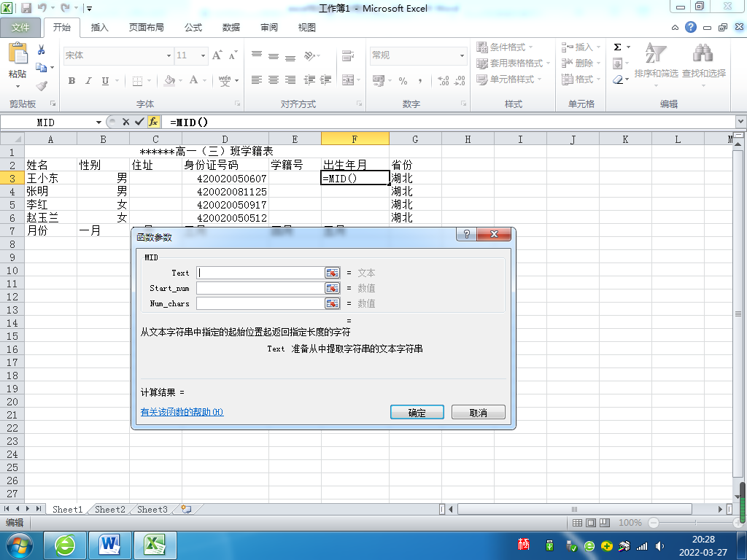Click the Increase Font Size icon
The width and height of the screenshot is (747, 560).
point(217,55)
